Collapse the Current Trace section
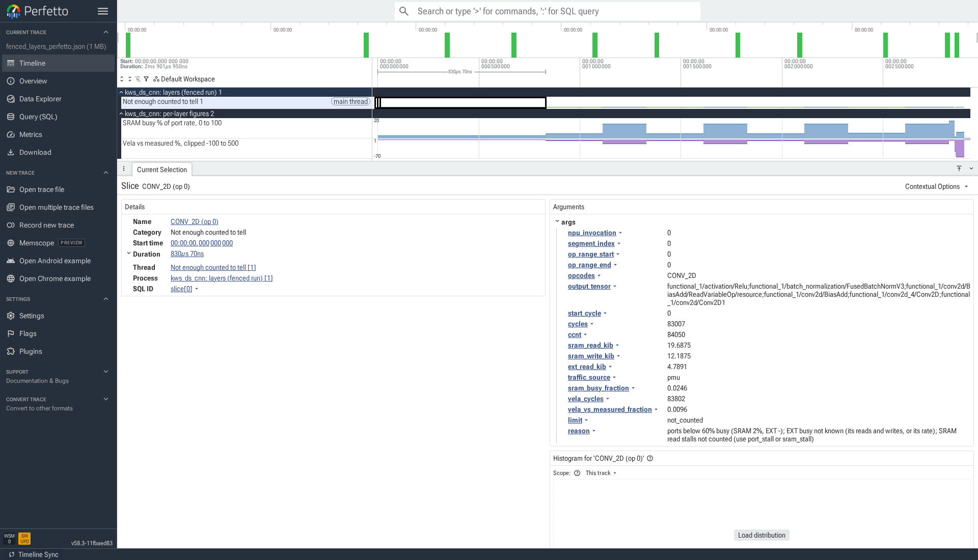The image size is (978, 560). tap(106, 32)
